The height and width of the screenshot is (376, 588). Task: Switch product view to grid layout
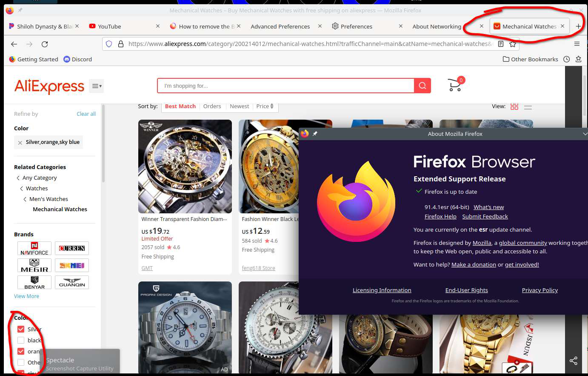pos(514,106)
